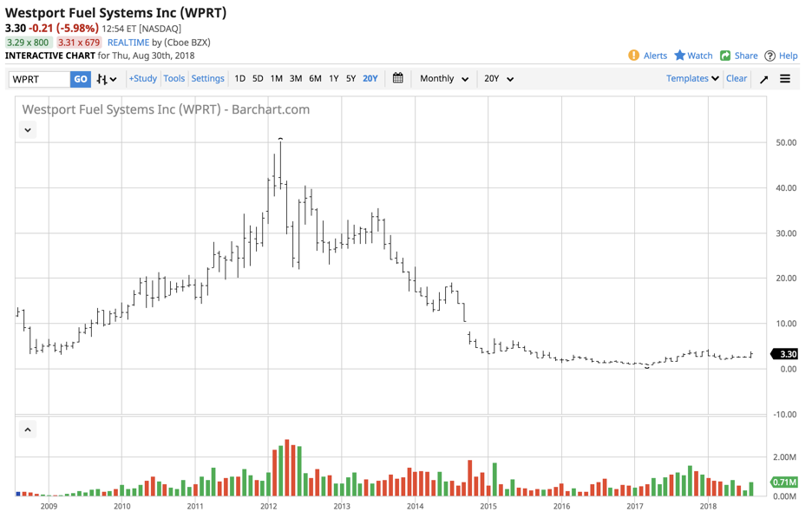Open the Templates dropdown
The image size is (812, 512).
(x=691, y=78)
